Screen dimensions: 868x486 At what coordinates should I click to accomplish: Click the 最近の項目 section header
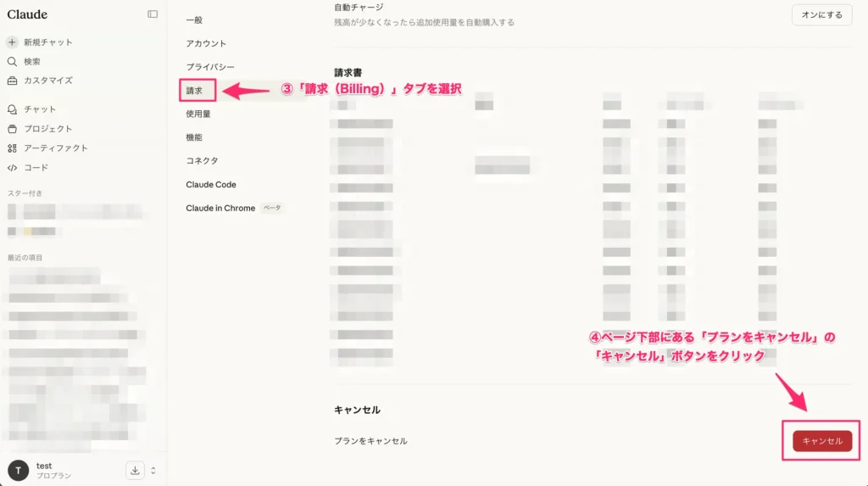coord(25,258)
